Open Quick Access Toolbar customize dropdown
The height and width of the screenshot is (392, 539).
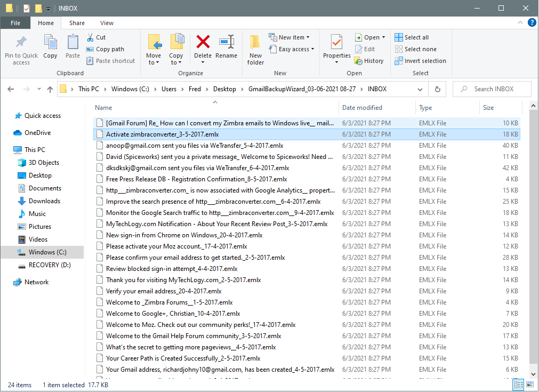48,8
